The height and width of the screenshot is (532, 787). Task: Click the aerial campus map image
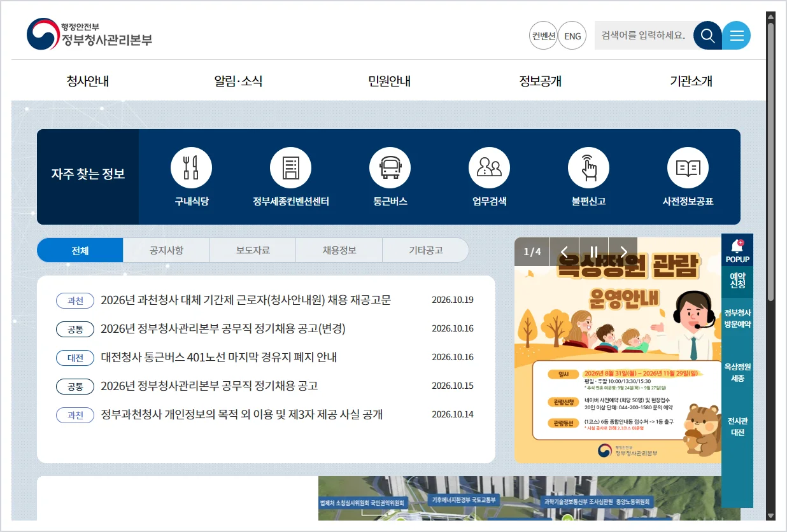pos(529,498)
